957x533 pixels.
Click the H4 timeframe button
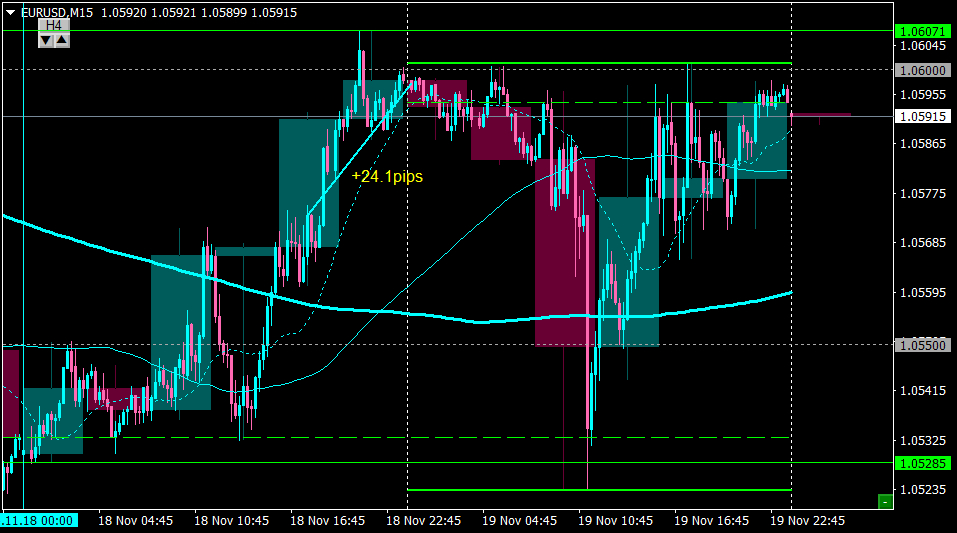[x=54, y=25]
